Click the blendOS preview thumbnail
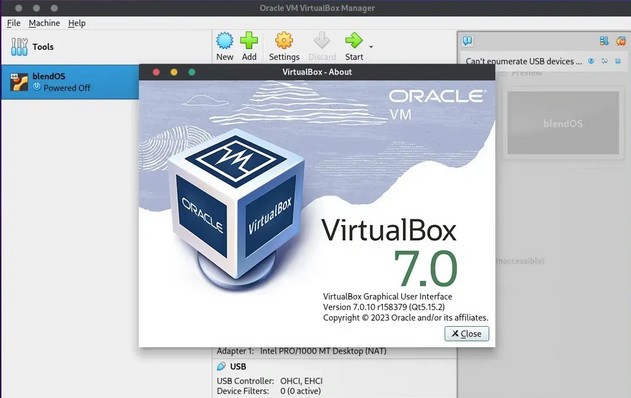Screen dimensions: 631x398 [x=563, y=123]
